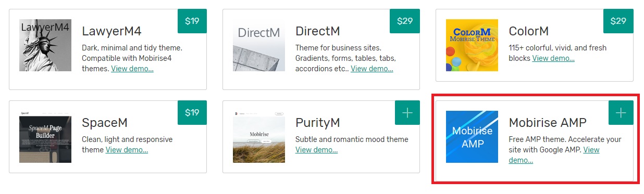The width and height of the screenshot is (644, 194).
Task: Click the SpaceM theme title
Action: coord(105,123)
